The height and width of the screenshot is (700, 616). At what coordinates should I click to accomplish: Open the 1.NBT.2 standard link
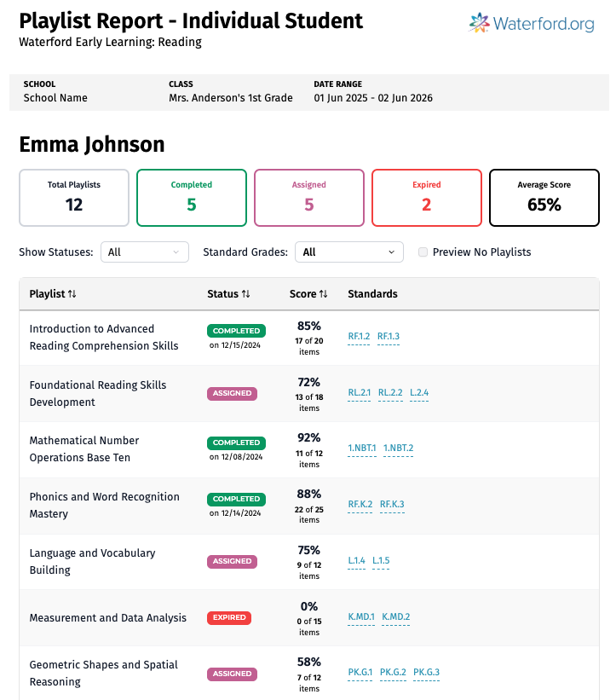click(x=399, y=448)
